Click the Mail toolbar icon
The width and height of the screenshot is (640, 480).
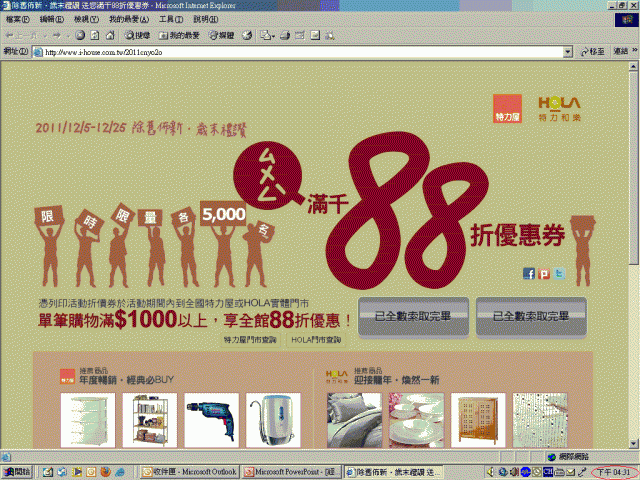(x=265, y=36)
